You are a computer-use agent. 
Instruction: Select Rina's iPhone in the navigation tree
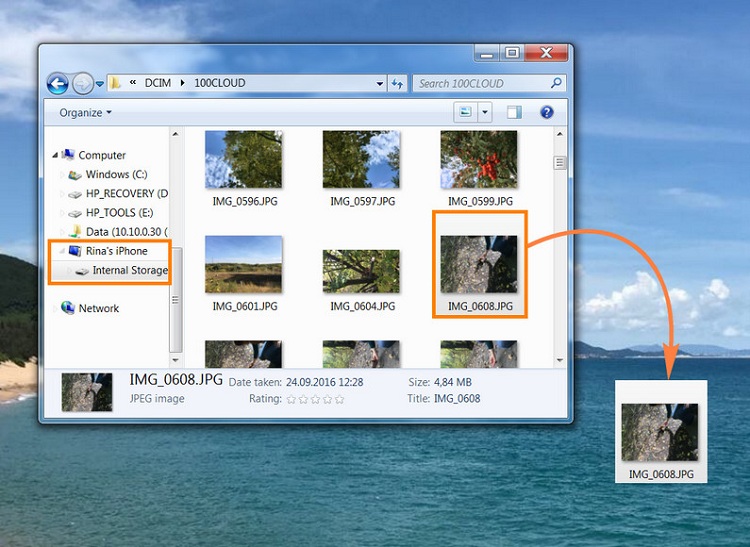pyautogui.click(x=116, y=251)
